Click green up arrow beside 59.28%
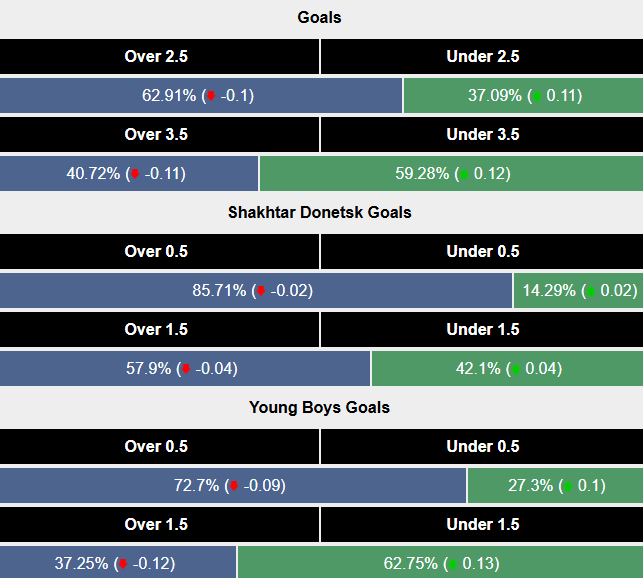 [464, 174]
